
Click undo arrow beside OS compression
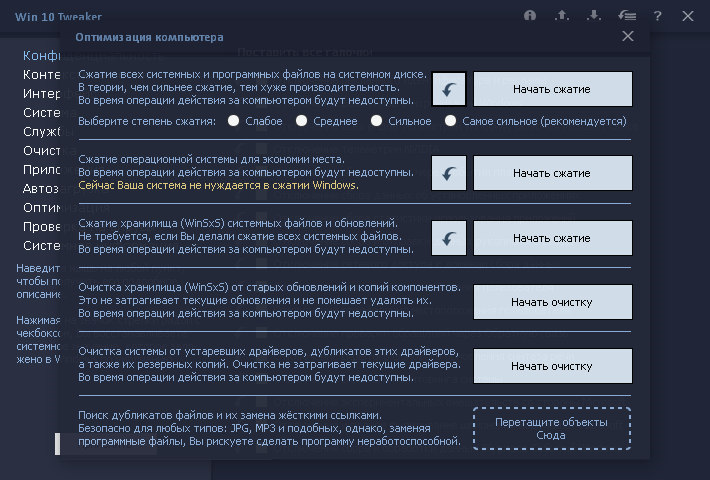click(x=449, y=173)
